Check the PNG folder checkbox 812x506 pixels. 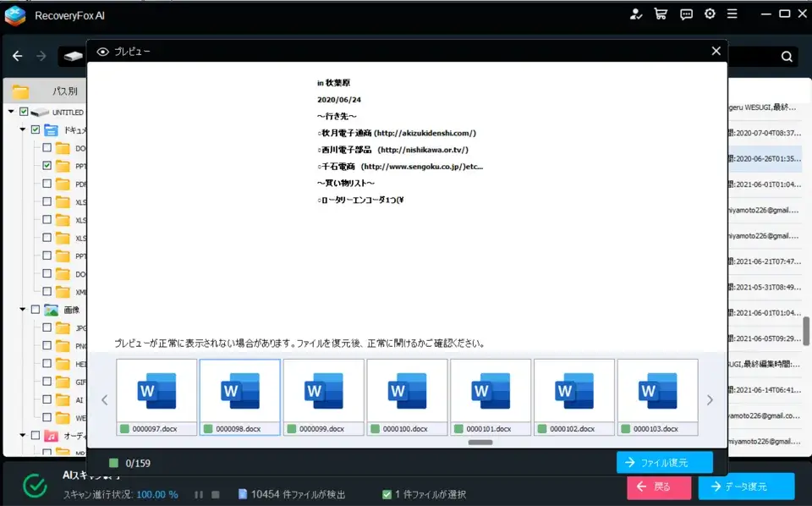coord(47,345)
